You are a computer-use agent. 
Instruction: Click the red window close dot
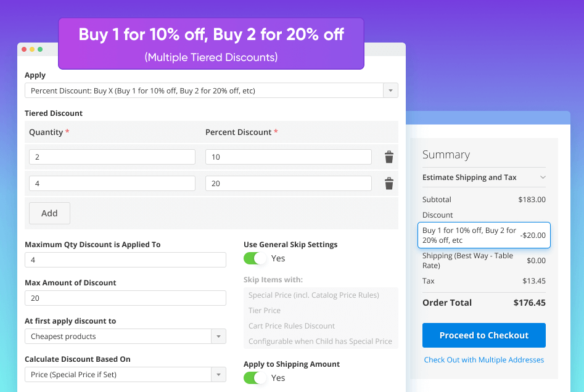tap(24, 49)
